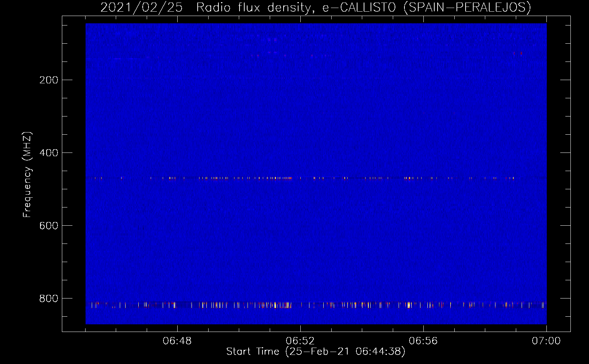This screenshot has height=364, width=589.
Task: Click the 06:56 time axis label
Action: [x=423, y=341]
